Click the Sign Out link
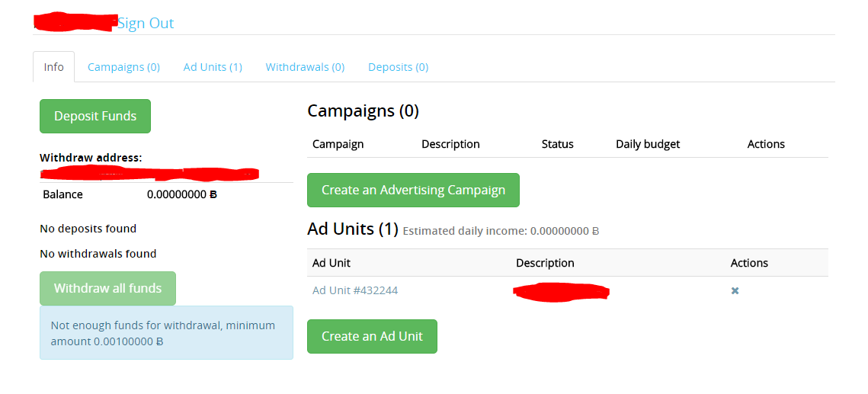The image size is (868, 394). [146, 24]
